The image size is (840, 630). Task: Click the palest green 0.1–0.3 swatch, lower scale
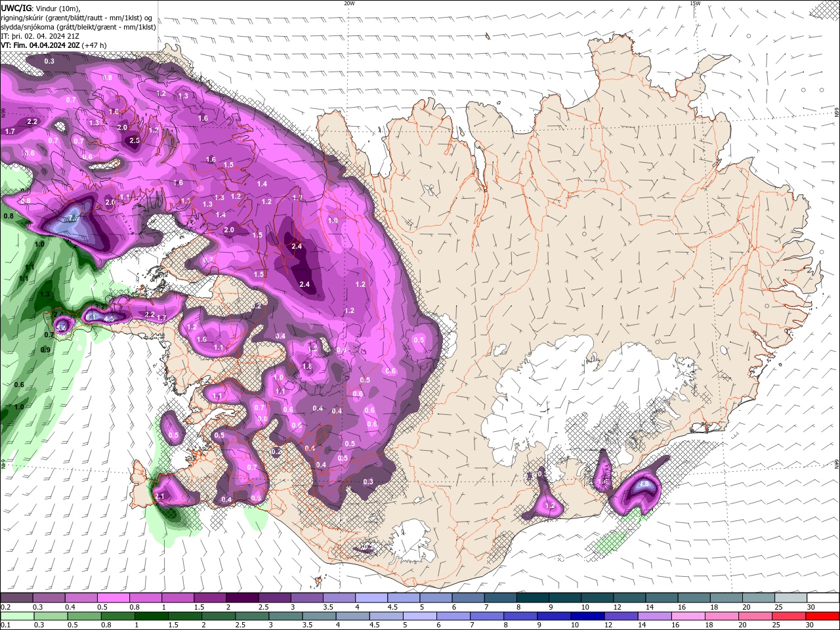(x=17, y=616)
